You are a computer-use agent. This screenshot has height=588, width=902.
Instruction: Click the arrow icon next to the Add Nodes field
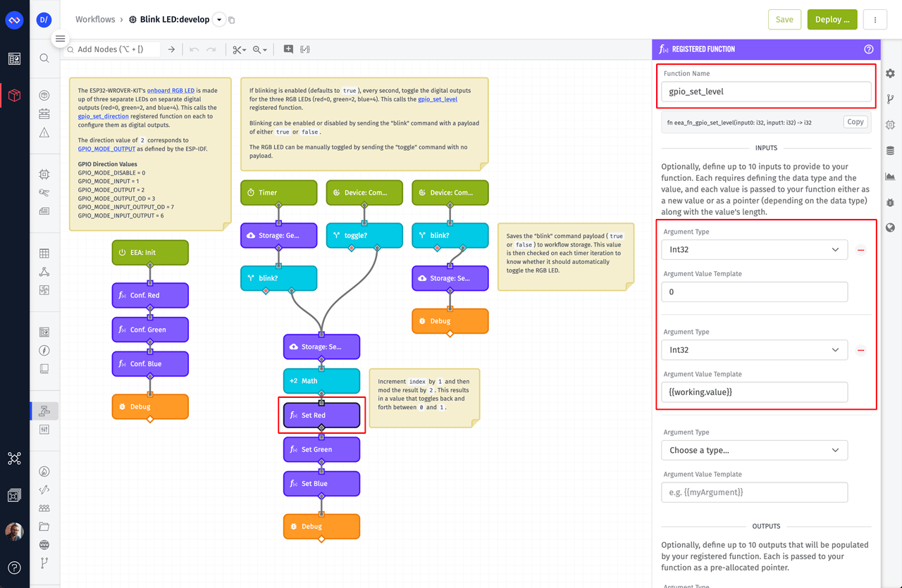(171, 49)
